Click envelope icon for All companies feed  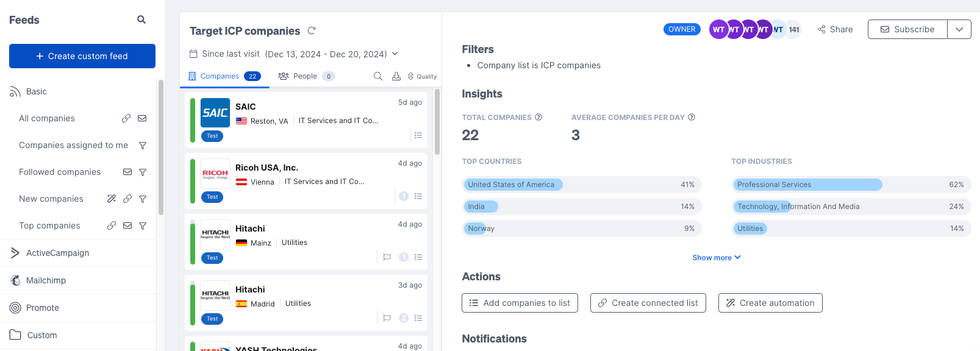pyautogui.click(x=142, y=118)
